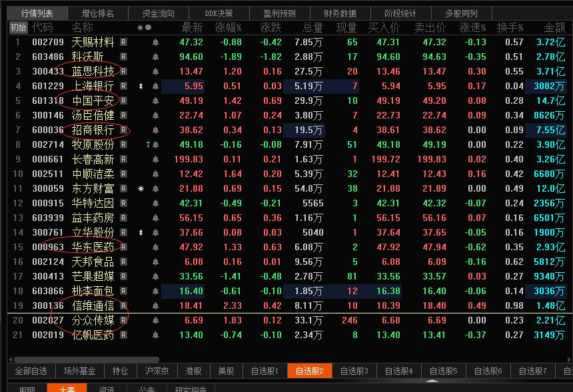Switch to the 自选股5 tab

[x=443, y=371]
